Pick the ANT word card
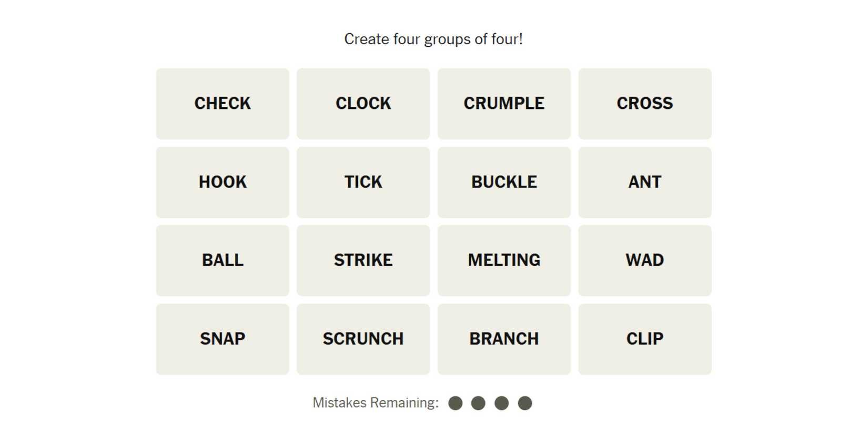868x434 pixels. (644, 182)
